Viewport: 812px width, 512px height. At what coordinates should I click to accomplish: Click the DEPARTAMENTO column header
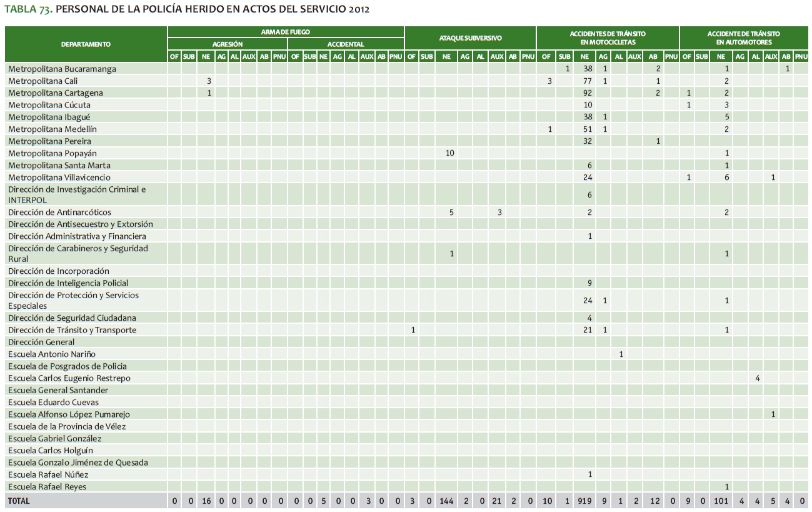[x=86, y=44]
